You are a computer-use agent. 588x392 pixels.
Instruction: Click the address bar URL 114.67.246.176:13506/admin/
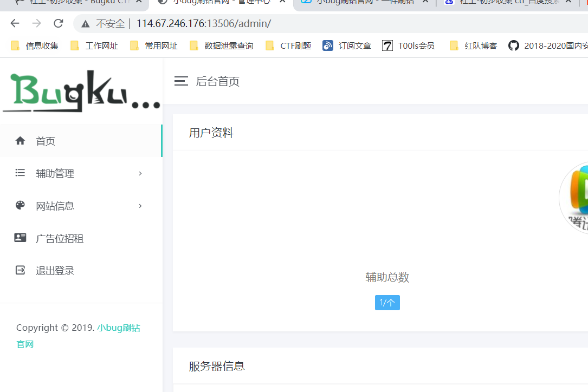point(204,24)
